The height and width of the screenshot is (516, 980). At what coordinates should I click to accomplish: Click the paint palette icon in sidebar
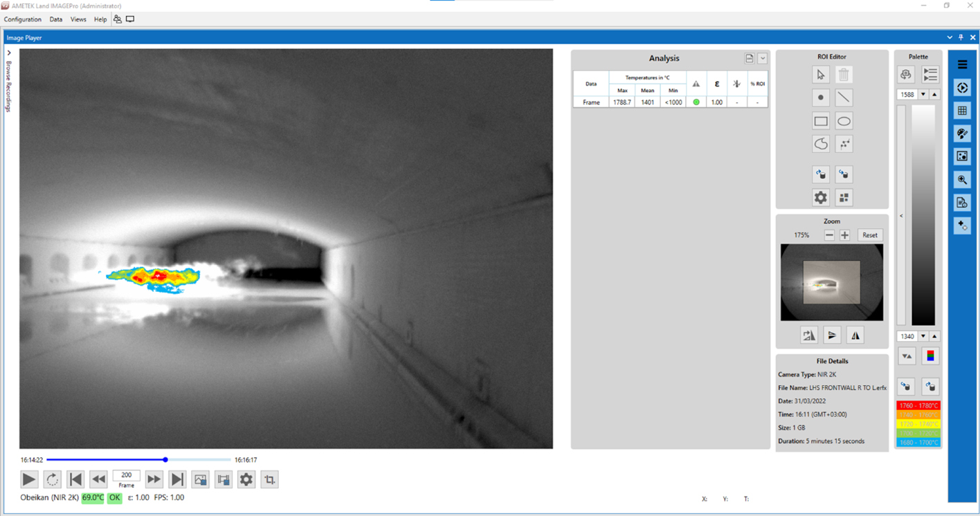click(961, 133)
